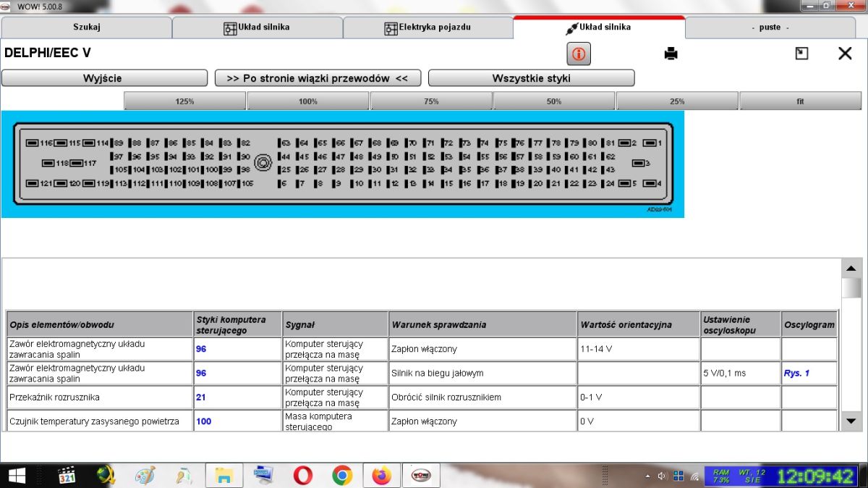Close the DELPHI/EEC V panel with X

point(845,54)
